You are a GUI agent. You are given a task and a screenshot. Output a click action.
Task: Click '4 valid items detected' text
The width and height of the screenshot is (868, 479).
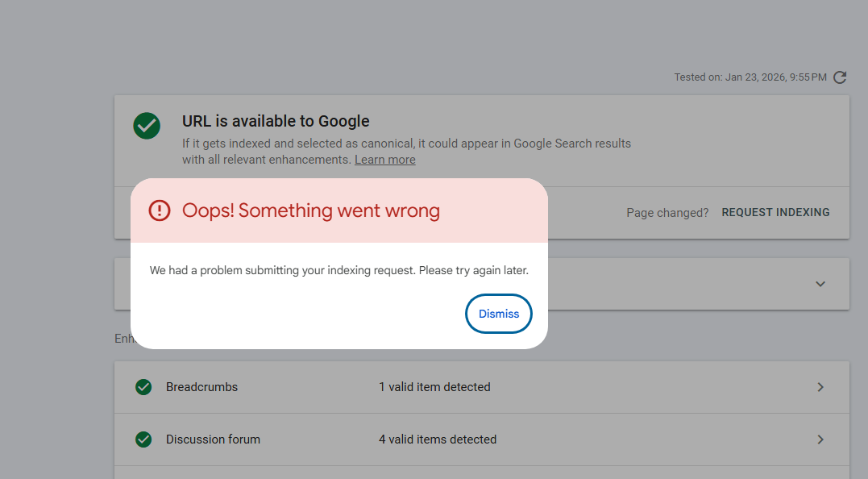(438, 439)
